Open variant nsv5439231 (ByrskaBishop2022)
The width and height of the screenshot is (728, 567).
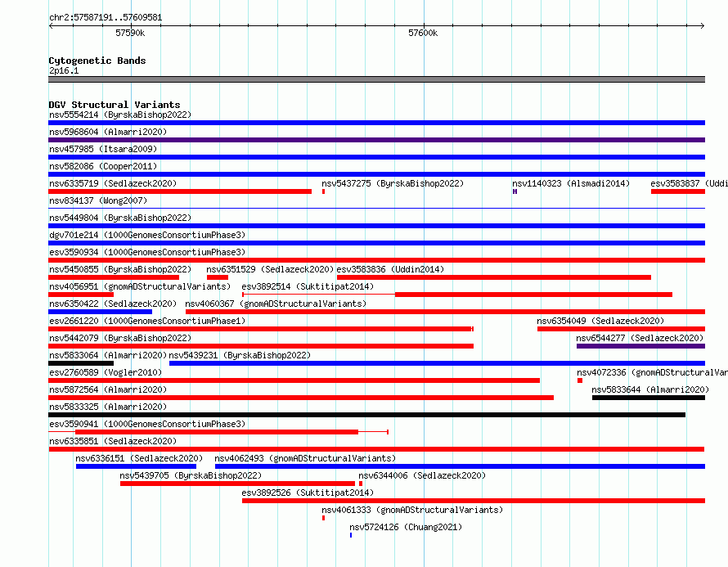pyautogui.click(x=240, y=355)
